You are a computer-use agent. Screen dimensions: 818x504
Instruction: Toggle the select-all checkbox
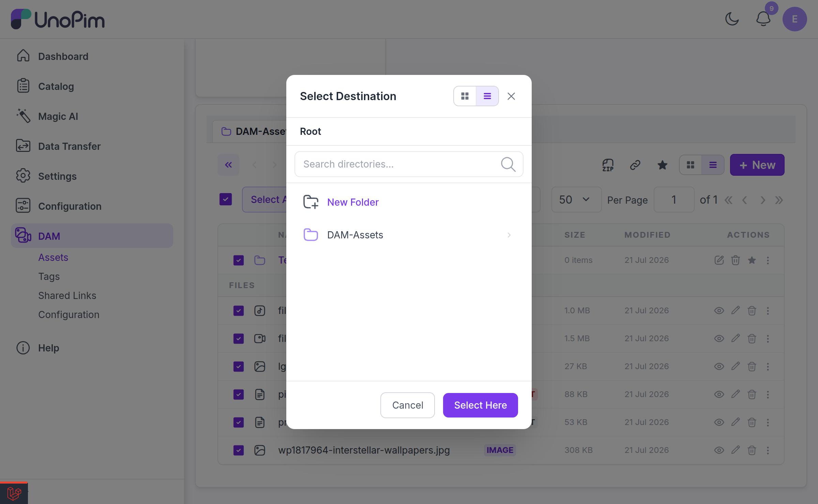226,200
